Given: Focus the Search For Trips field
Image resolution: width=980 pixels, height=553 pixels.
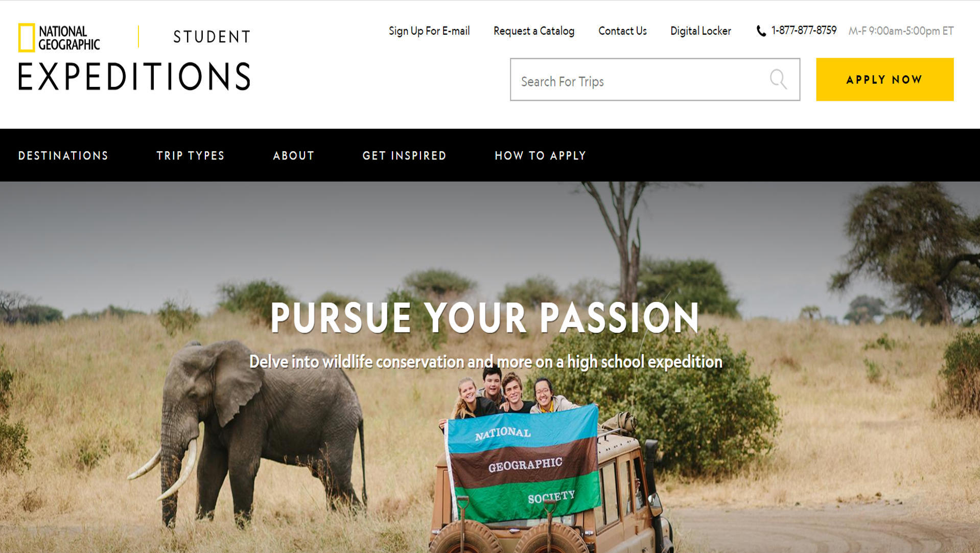Looking at the screenshot, I should coord(655,79).
